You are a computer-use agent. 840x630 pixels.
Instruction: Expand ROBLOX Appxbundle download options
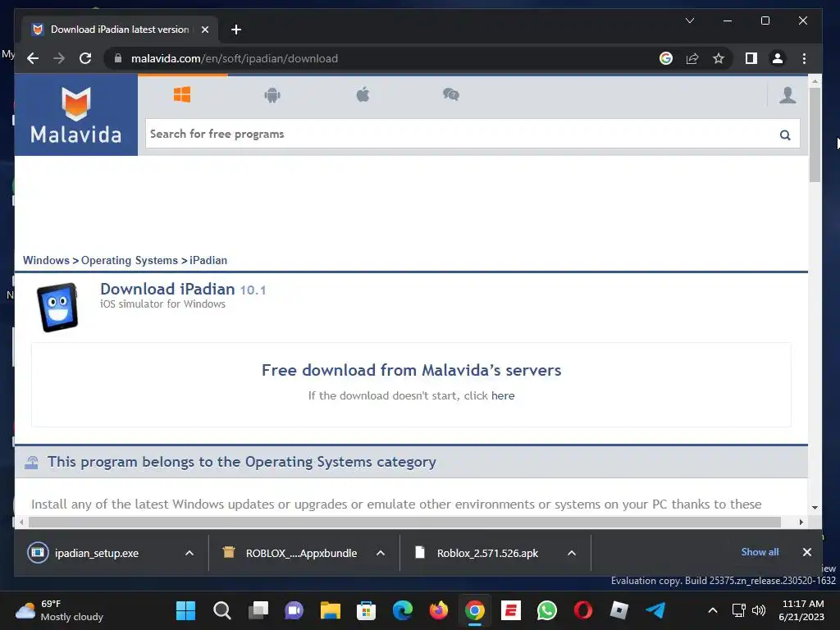tap(381, 553)
